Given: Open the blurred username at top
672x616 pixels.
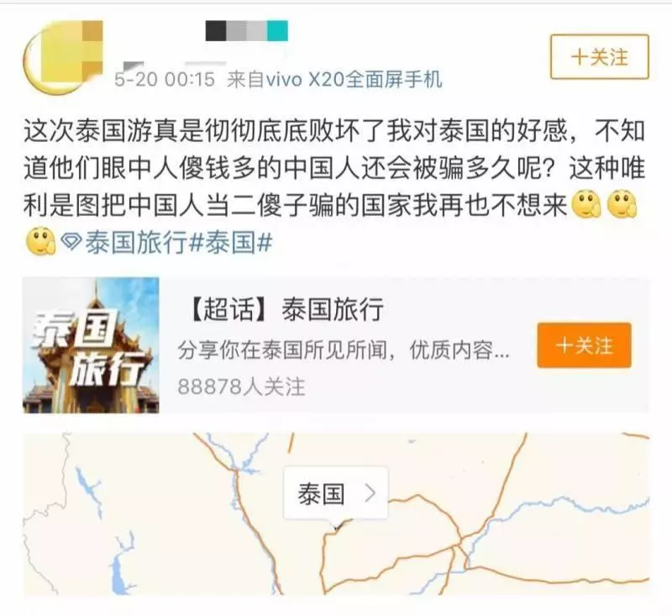Looking at the screenshot, I should tap(246, 31).
